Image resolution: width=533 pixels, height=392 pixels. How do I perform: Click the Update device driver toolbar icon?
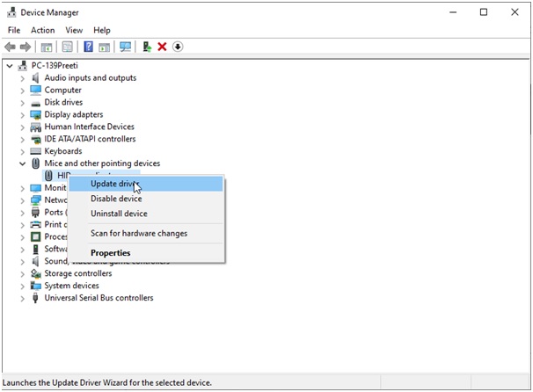pos(147,47)
